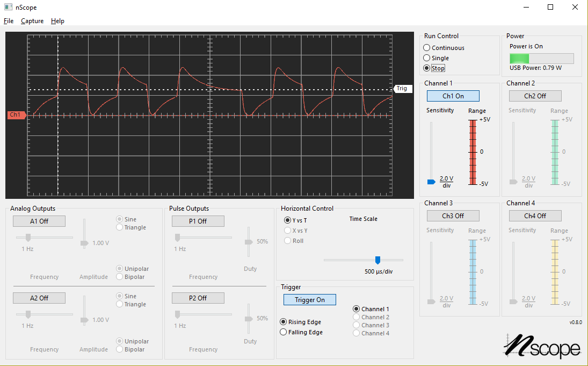Switch trigger to Falling Edge

[x=284, y=332]
